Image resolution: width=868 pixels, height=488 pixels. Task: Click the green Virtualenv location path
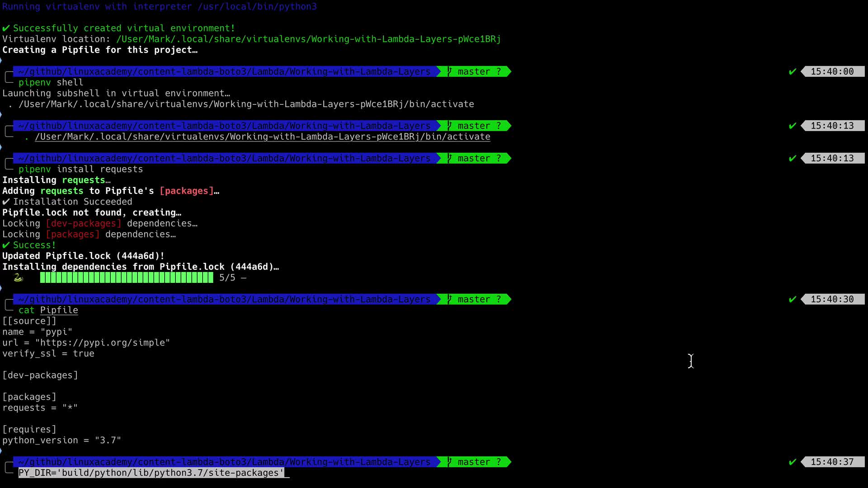point(308,39)
